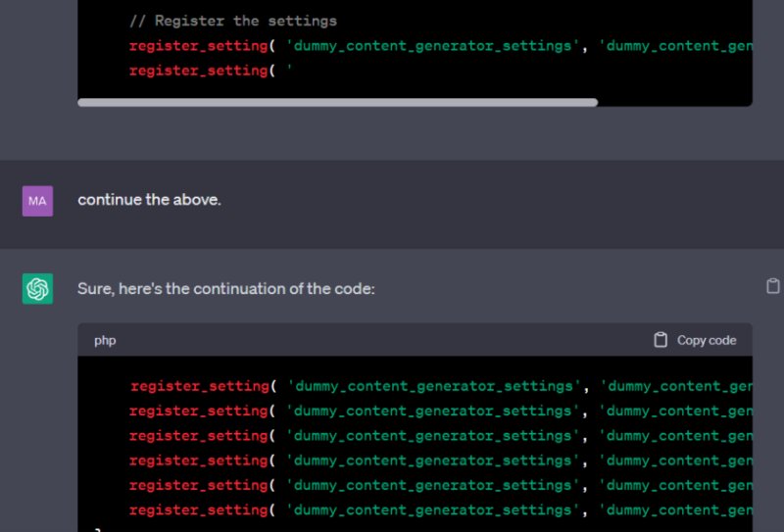Click the Copy code button
This screenshot has width=784, height=532.
pos(695,340)
